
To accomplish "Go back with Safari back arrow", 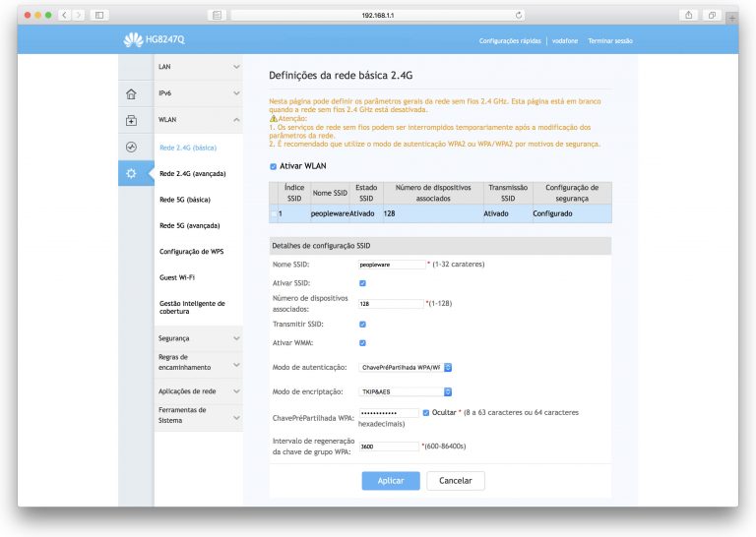I will (x=66, y=16).
